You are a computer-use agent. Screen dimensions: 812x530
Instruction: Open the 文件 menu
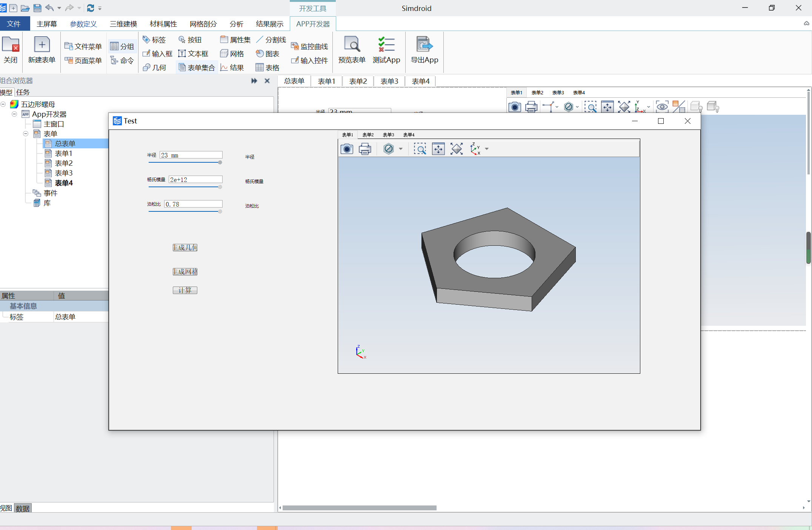14,24
